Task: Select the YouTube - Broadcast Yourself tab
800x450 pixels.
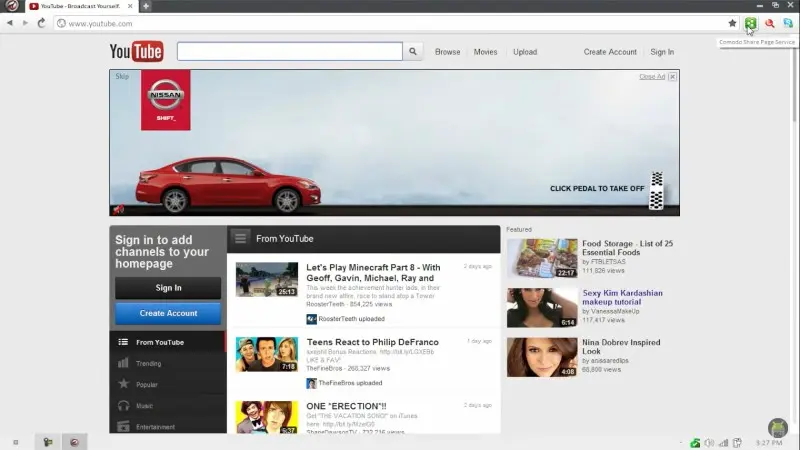Action: [x=80, y=6]
